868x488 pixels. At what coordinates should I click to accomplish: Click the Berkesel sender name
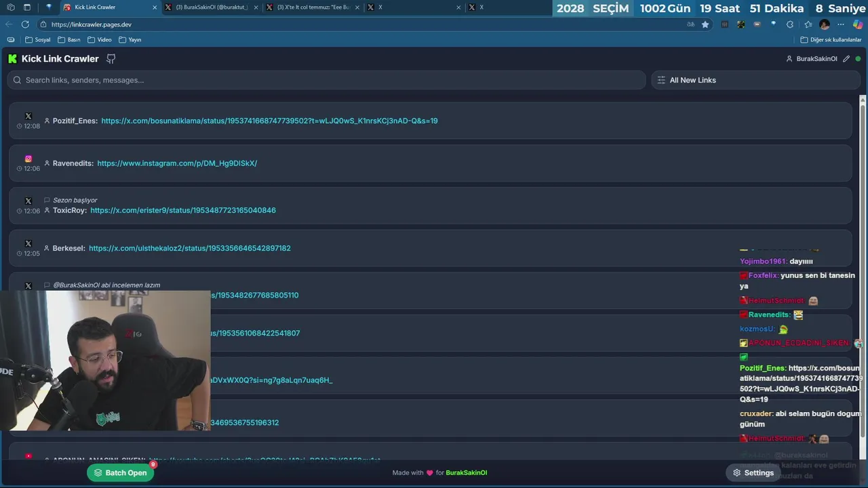(x=68, y=248)
